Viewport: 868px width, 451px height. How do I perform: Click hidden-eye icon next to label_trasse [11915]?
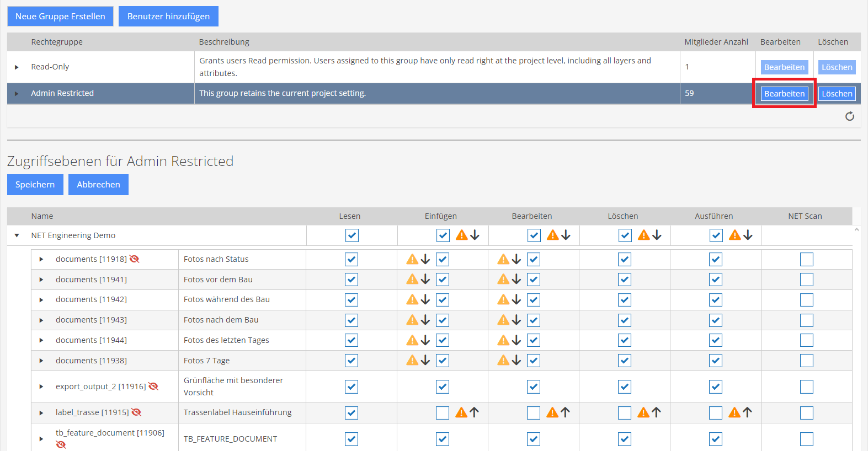pos(136,412)
